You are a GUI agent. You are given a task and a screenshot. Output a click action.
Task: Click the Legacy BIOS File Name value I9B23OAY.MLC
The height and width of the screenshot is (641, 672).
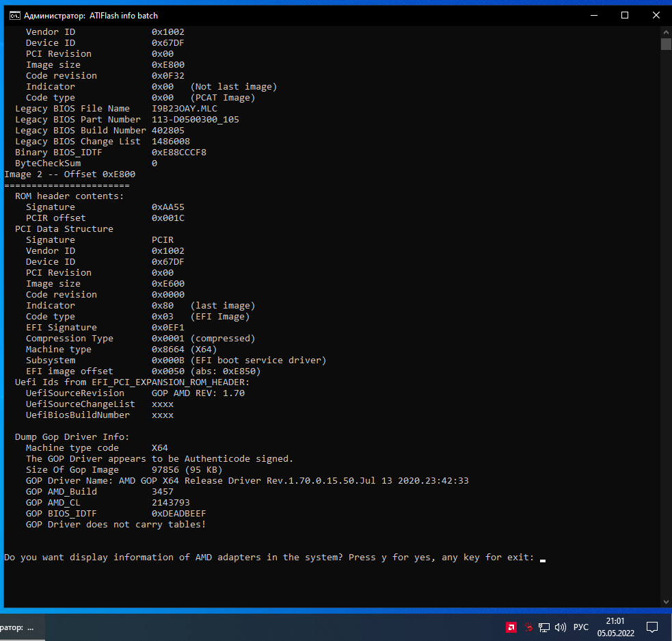[x=185, y=109]
